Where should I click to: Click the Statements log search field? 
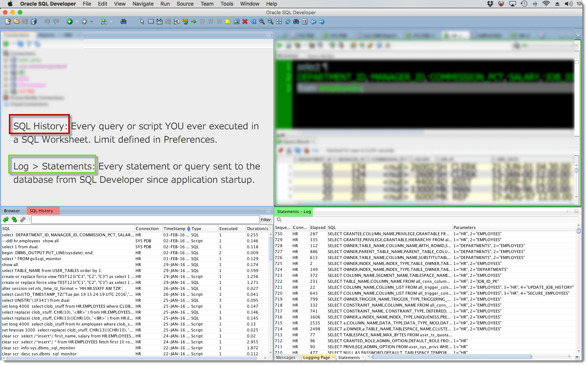(x=428, y=220)
